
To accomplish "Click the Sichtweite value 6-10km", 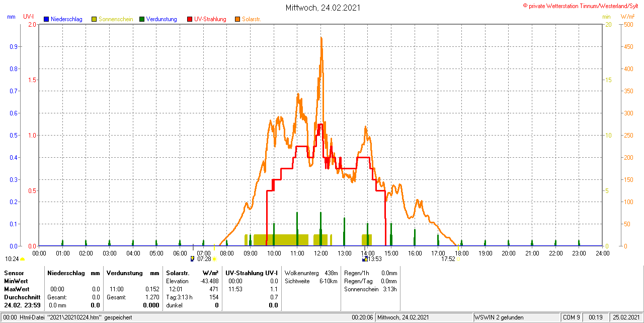I will click(x=329, y=281).
